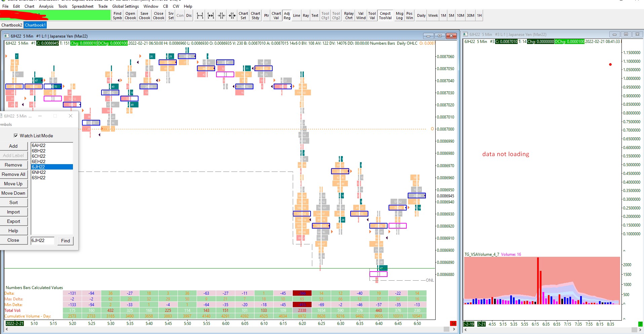
Task: Select 6CH22 in the symbol list
Action: click(x=52, y=156)
